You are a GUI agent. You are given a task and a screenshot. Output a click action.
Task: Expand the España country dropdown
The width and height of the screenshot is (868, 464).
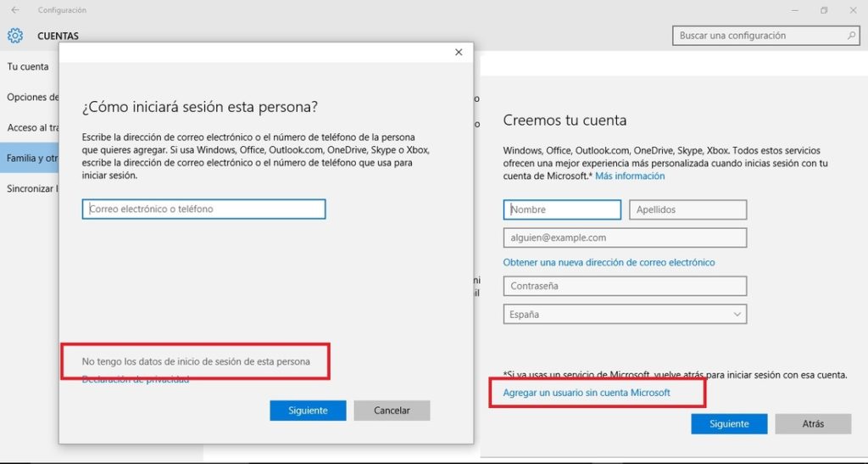point(625,314)
